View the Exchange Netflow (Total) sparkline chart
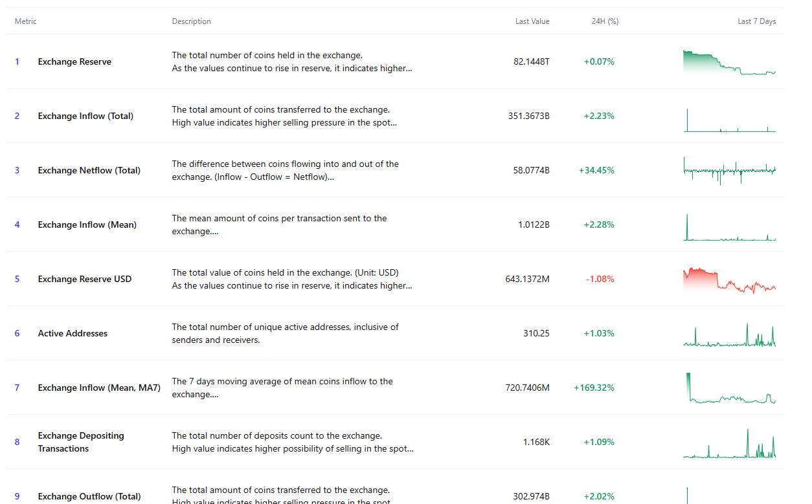 coord(729,171)
